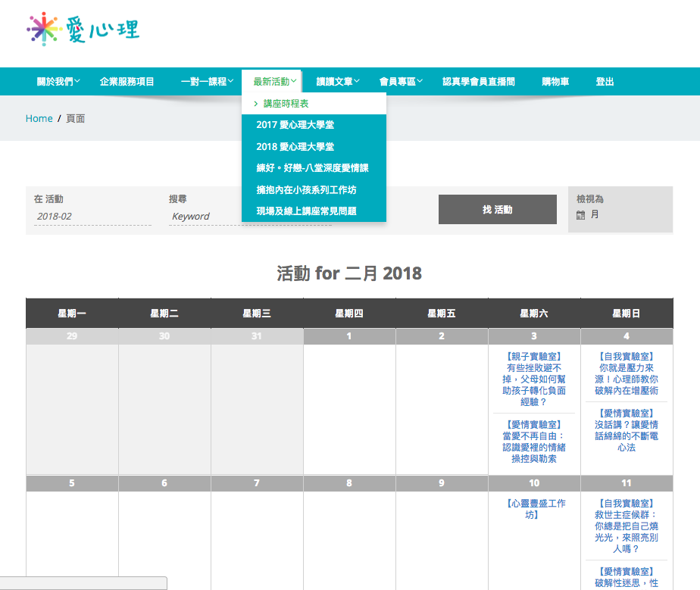Open 企業服務項目 in navigation bar
The height and width of the screenshot is (590, 700).
pyautogui.click(x=127, y=82)
